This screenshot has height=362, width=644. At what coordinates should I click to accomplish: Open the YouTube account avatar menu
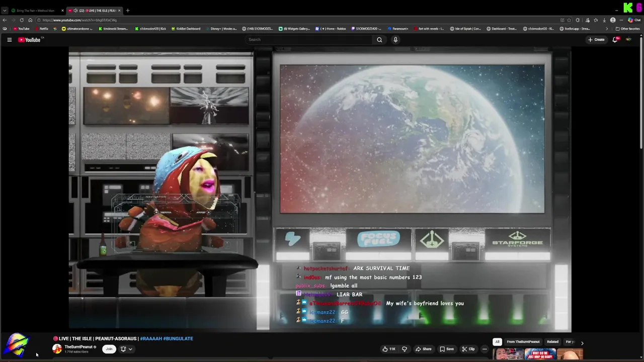pos(628,40)
